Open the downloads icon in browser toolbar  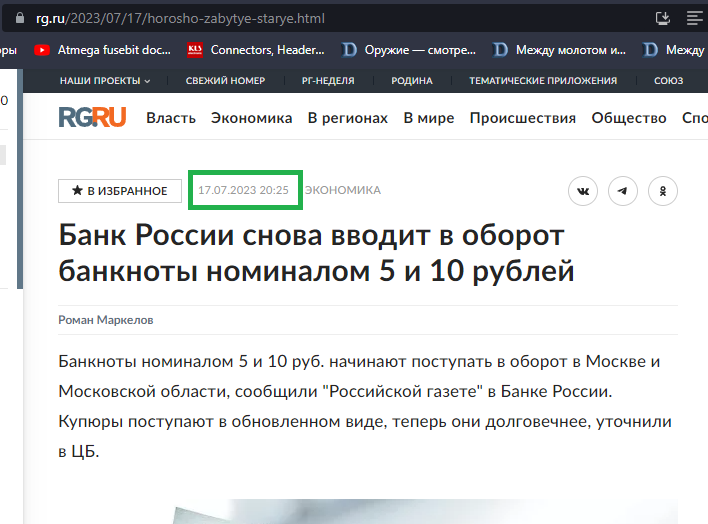[x=662, y=18]
